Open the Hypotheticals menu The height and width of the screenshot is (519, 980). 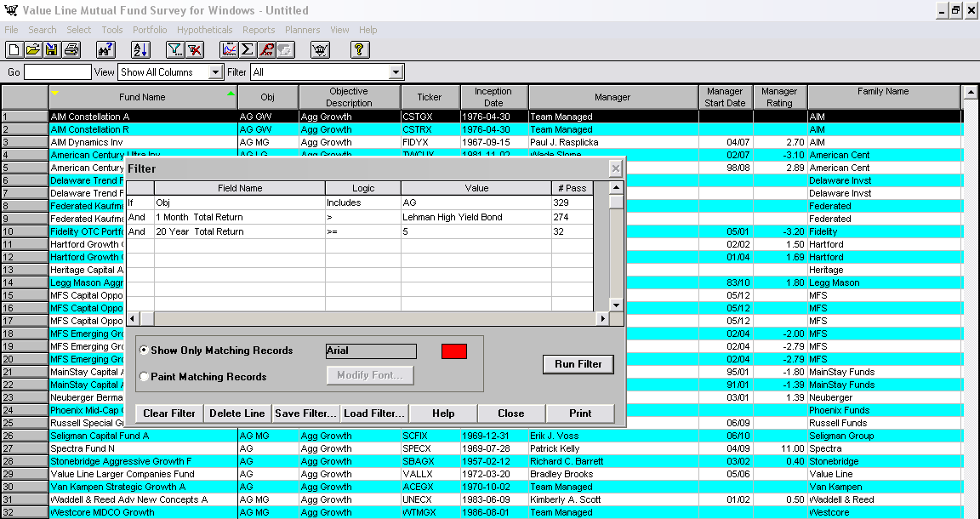(x=204, y=30)
